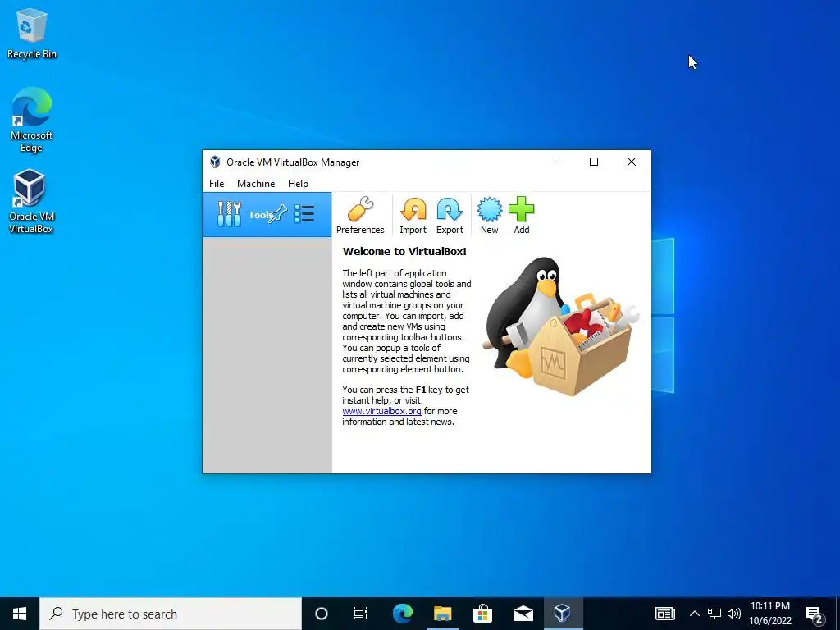Click the VirtualBox title bar app icon
Viewport: 840px width, 630px height.
[215, 162]
